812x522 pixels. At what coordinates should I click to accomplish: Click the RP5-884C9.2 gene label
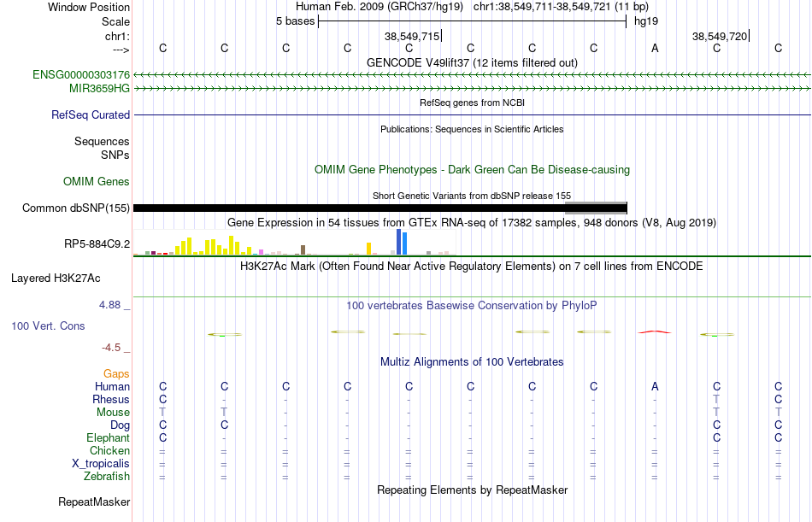click(x=97, y=243)
